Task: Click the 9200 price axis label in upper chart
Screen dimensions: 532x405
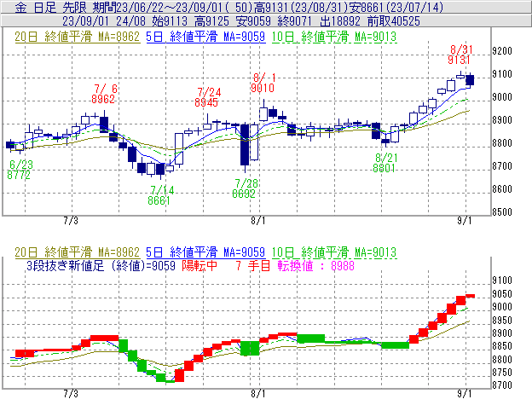Action: click(x=502, y=51)
